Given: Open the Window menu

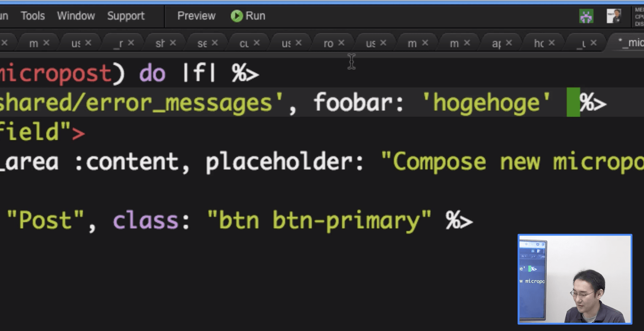Looking at the screenshot, I should tap(76, 16).
